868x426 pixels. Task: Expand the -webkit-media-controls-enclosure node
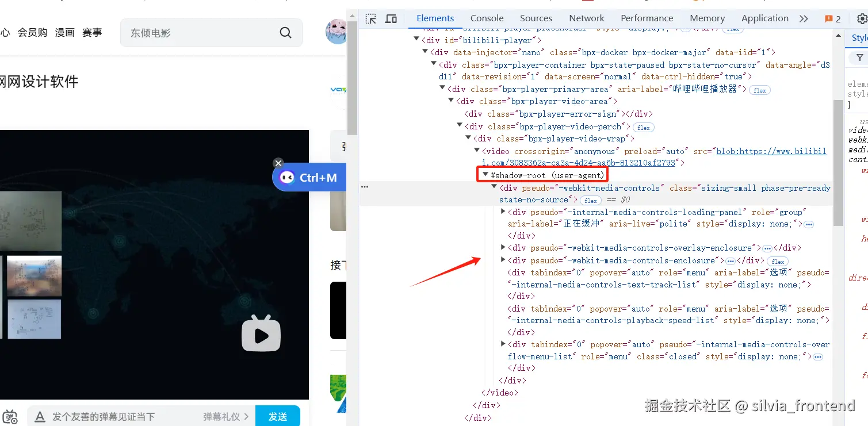coord(503,260)
